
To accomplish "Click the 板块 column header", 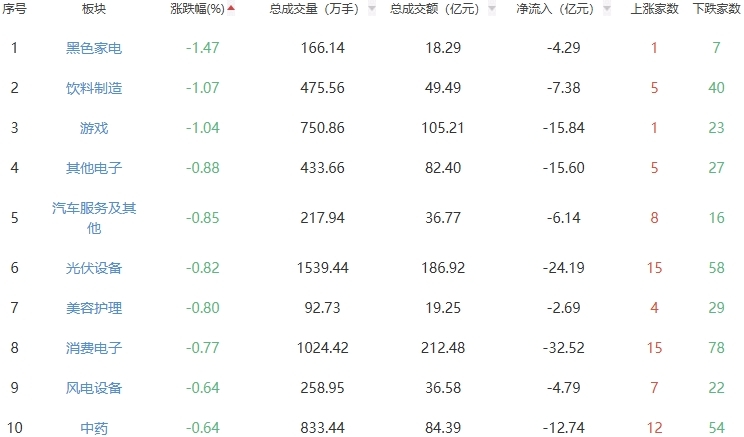I will pos(94,9).
